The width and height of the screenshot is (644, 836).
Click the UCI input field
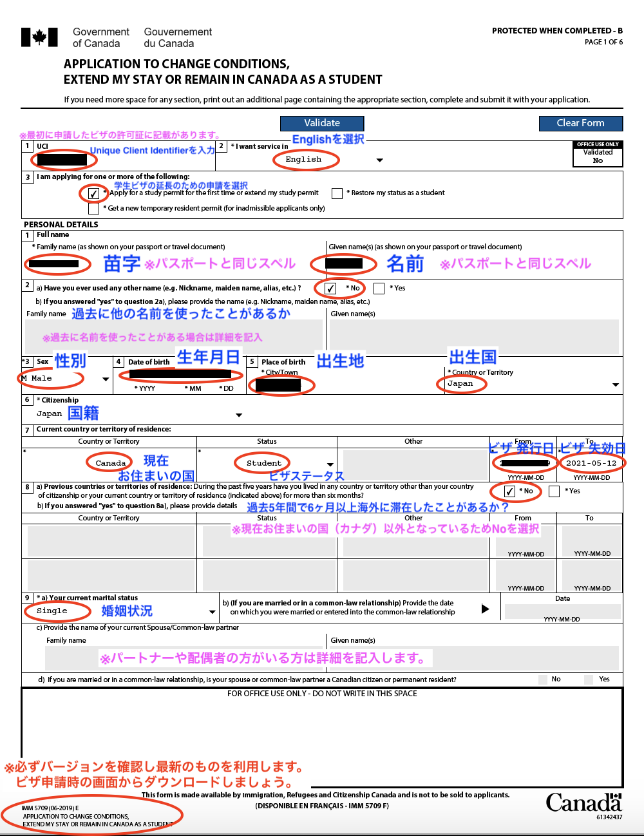(63, 159)
